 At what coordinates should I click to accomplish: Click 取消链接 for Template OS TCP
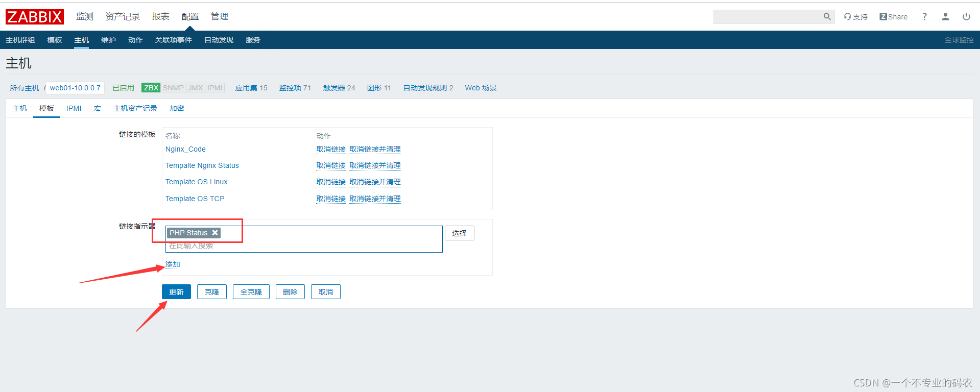click(331, 199)
